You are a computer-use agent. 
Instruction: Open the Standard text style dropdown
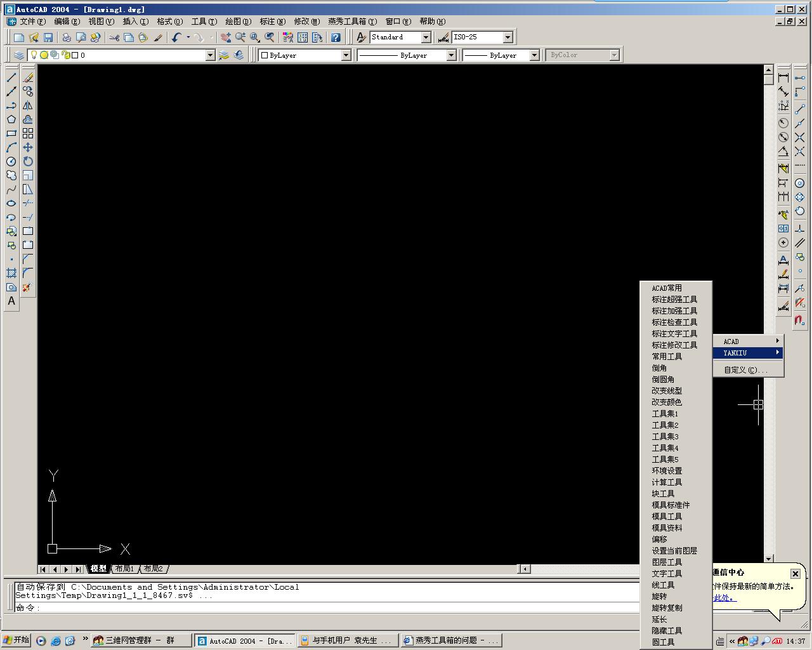[x=426, y=37]
